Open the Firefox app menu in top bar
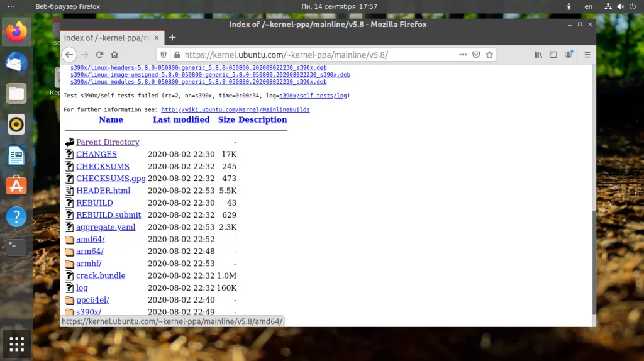The height and width of the screenshot is (361, 644). click(x=68, y=6)
